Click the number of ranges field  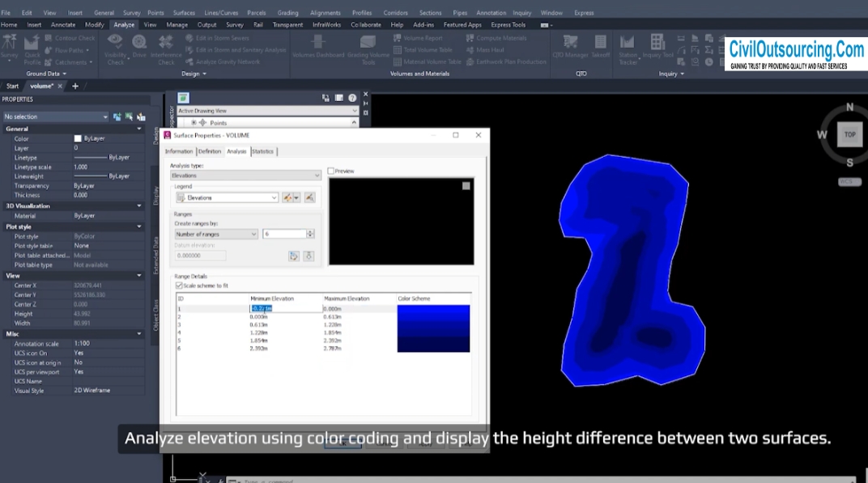284,234
